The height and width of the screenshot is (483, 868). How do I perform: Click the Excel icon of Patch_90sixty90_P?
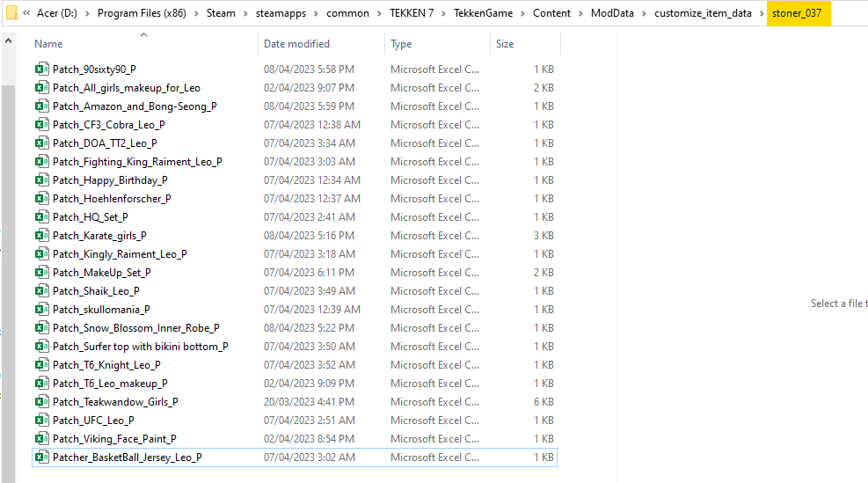pyautogui.click(x=41, y=70)
